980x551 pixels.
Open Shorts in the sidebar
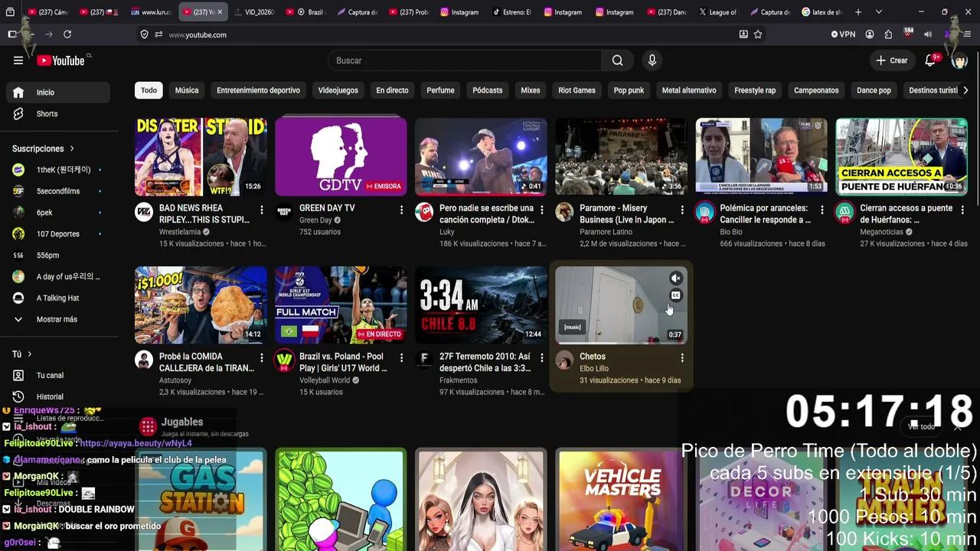[x=58, y=114]
